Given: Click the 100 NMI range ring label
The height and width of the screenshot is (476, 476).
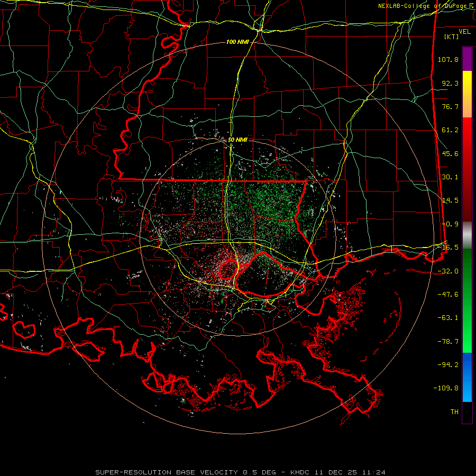Looking at the screenshot, I should coord(237,42).
